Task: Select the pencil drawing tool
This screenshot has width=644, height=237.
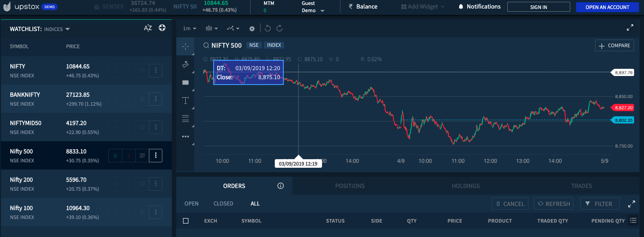Action: [185, 64]
